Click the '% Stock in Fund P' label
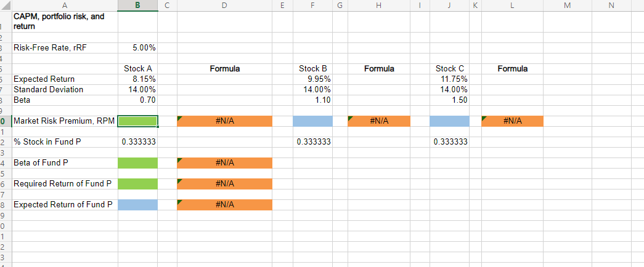 [65, 142]
